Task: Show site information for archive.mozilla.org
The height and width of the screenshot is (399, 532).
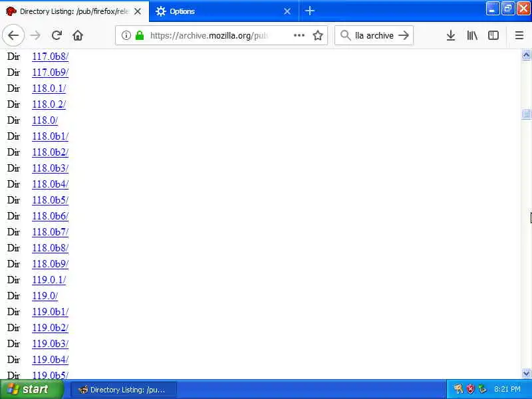Action: (x=126, y=35)
